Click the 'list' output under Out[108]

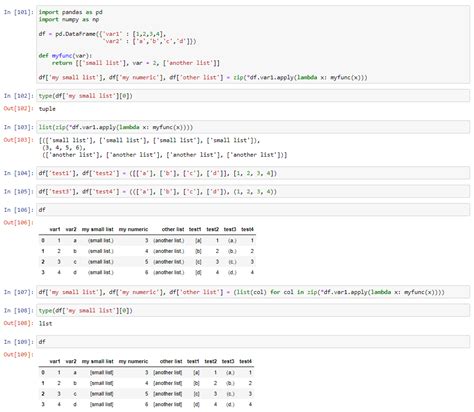coord(46,324)
